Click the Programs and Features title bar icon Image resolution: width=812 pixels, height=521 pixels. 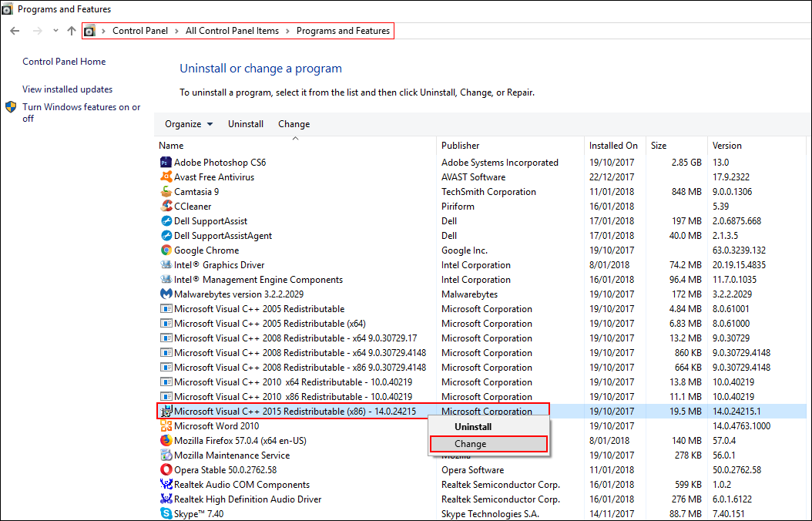tap(7, 8)
